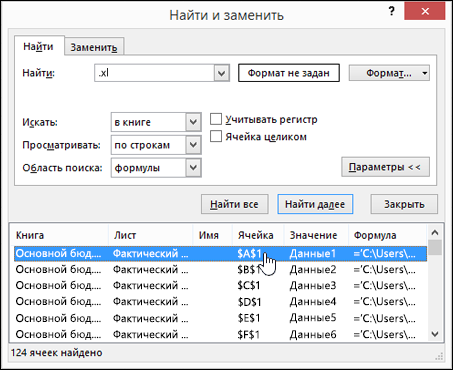Open the Формат button's dropdown arrow
Screen dimensions: 453x370
tap(425, 73)
